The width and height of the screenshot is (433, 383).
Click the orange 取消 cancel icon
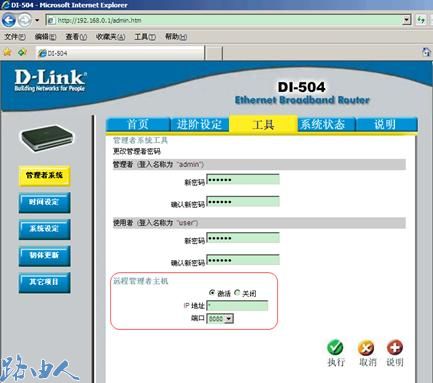pyautogui.click(x=366, y=348)
